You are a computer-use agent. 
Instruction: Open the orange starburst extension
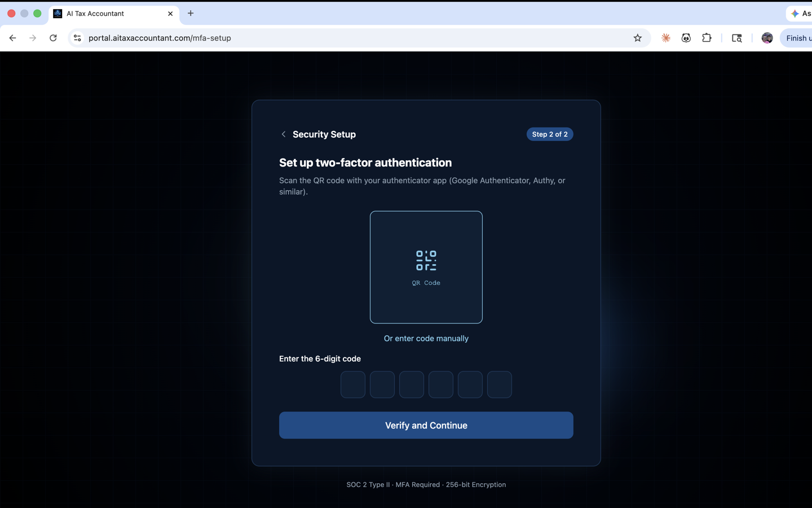tap(666, 38)
